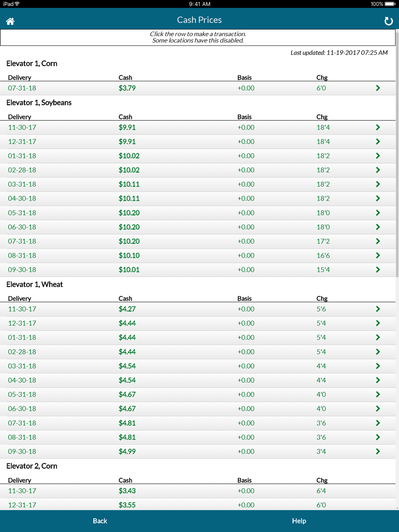Tap the Wi-Fi indicator in status bar
The width and height of the screenshot is (399, 532).
click(x=17, y=4)
